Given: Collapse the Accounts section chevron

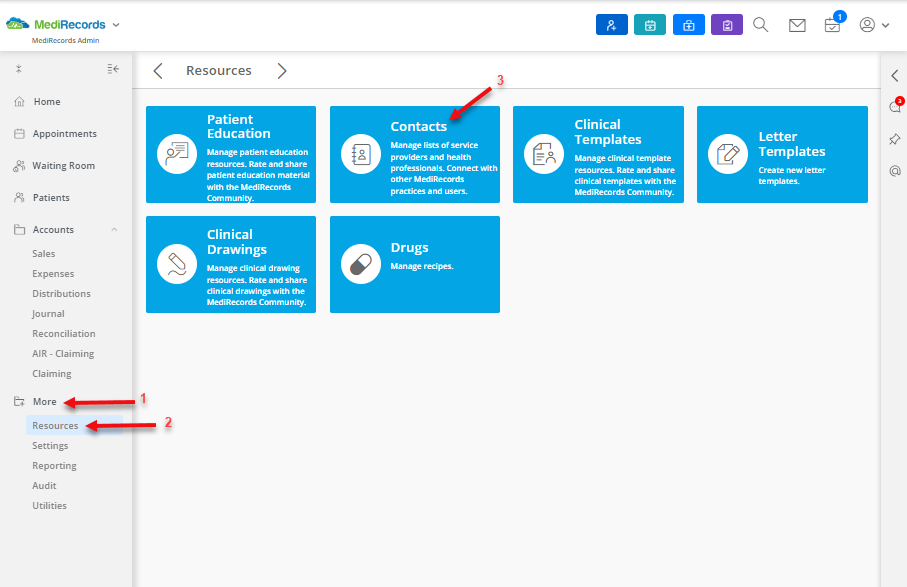Looking at the screenshot, I should point(114,230).
